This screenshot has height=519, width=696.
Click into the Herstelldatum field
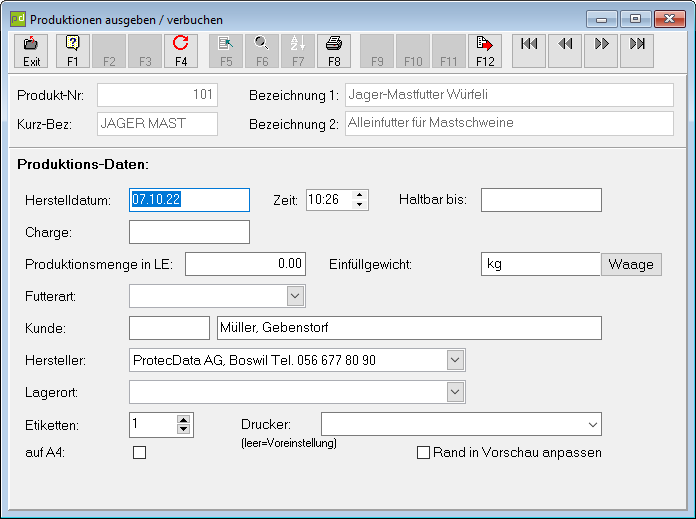tap(190, 200)
